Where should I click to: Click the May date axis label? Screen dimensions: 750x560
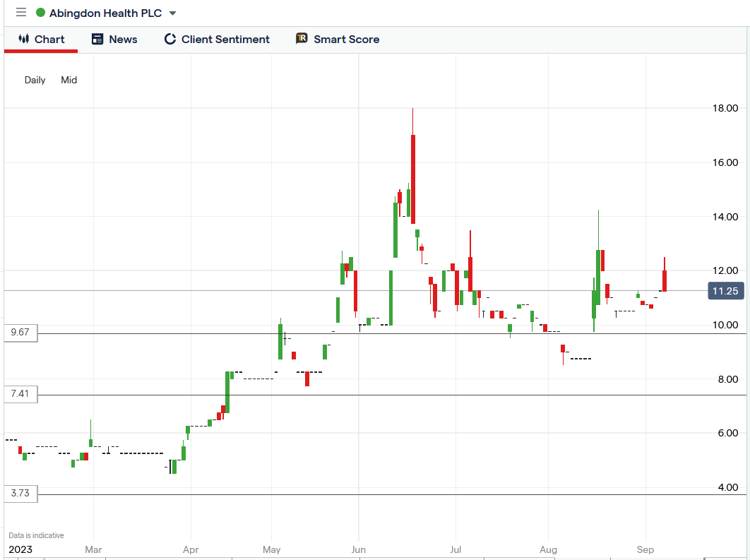(x=272, y=549)
